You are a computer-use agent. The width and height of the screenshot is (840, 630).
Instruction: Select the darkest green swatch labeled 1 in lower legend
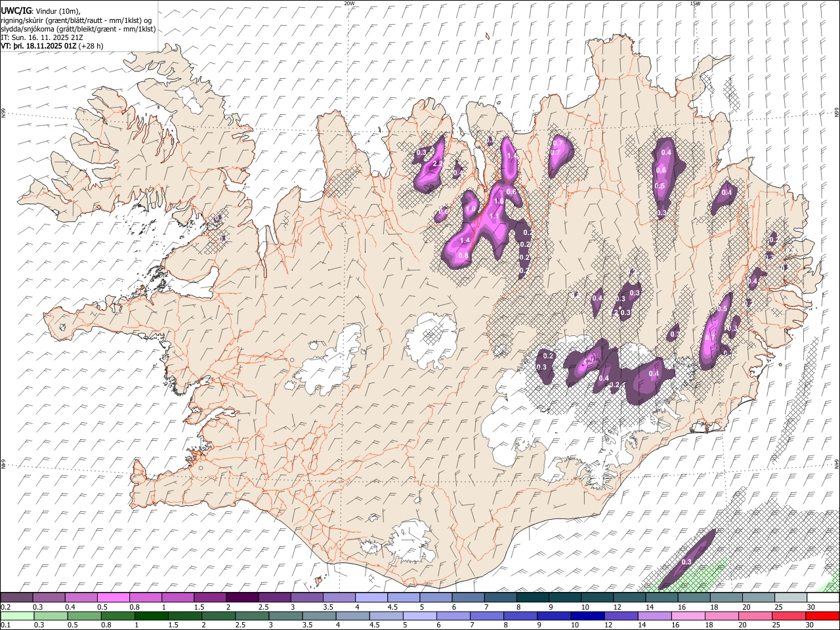tap(151, 616)
